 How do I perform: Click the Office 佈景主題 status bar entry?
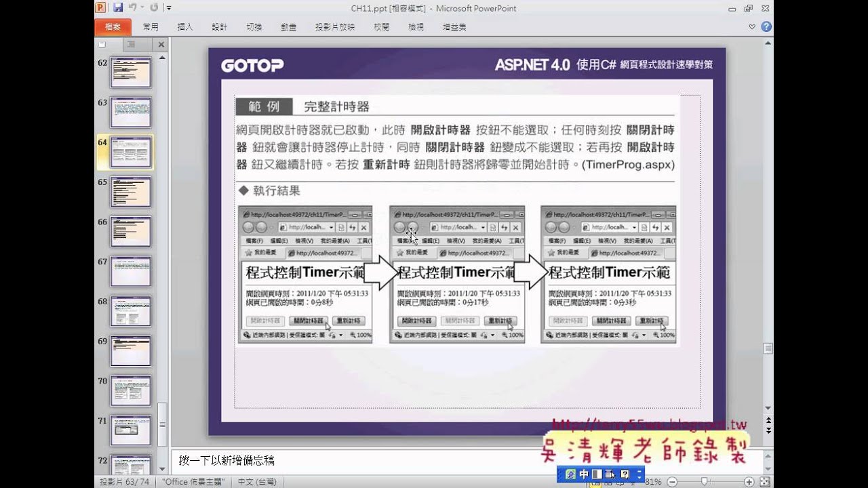[x=195, y=482]
